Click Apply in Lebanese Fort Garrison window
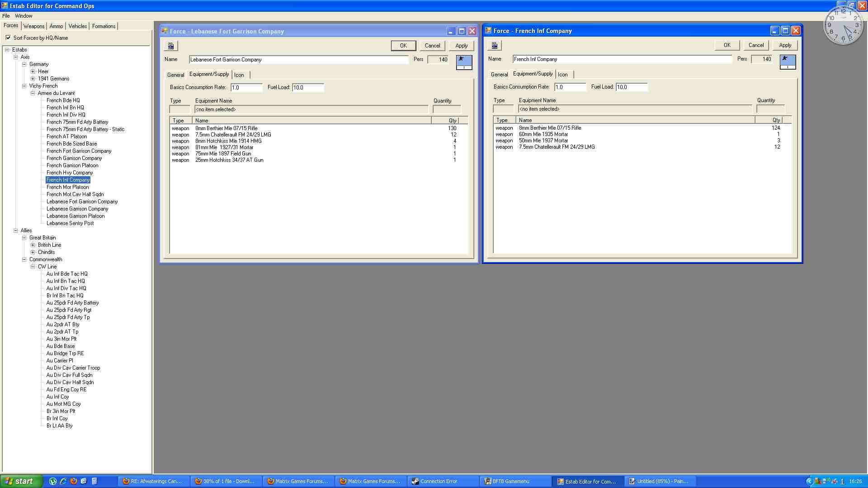Image resolution: width=868 pixels, height=488 pixels. click(461, 46)
